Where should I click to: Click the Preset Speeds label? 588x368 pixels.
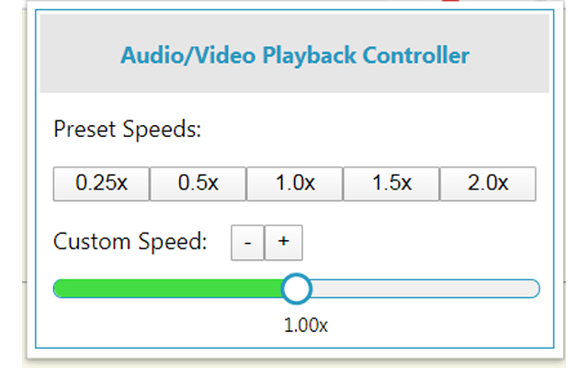[127, 129]
